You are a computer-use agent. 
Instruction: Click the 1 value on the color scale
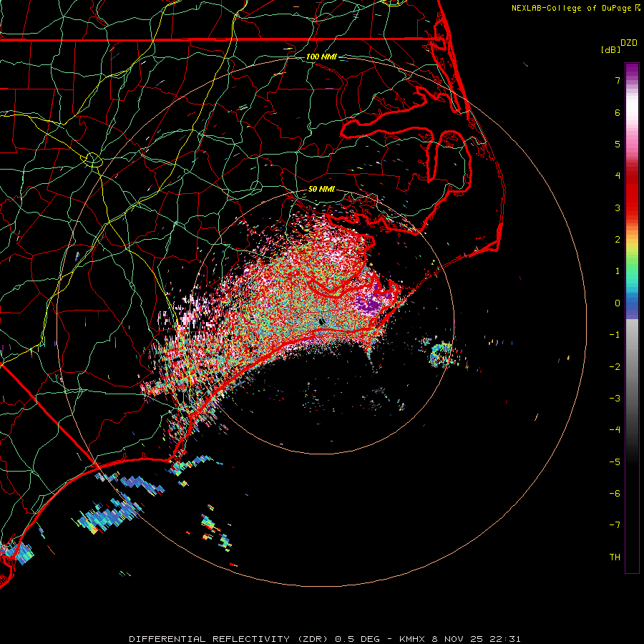click(618, 271)
